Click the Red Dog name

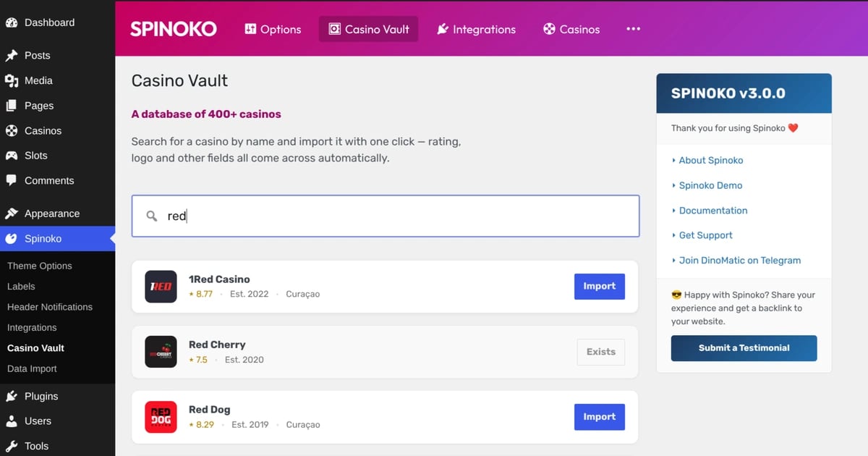[210, 410]
